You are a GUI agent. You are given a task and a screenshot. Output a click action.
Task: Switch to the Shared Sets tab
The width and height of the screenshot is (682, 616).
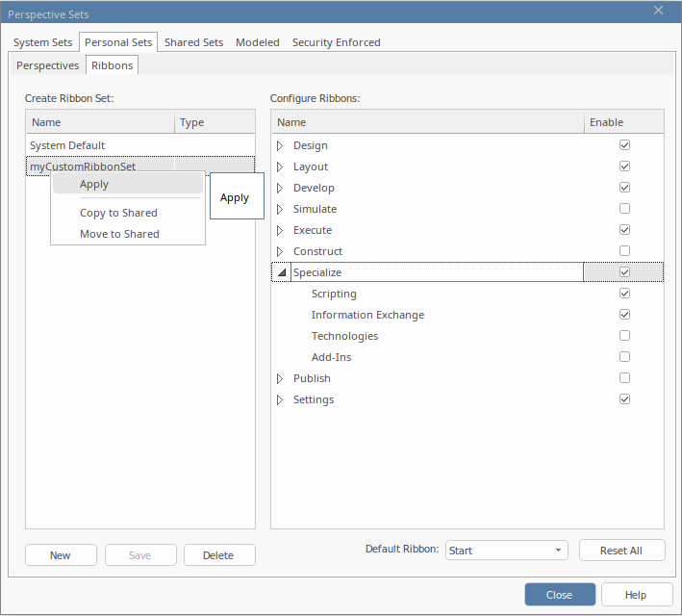pos(193,42)
